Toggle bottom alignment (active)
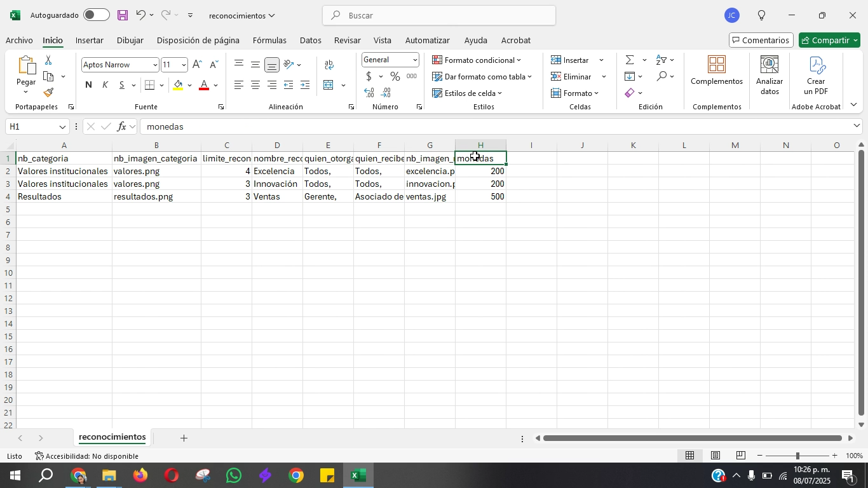868x488 pixels. point(272,64)
